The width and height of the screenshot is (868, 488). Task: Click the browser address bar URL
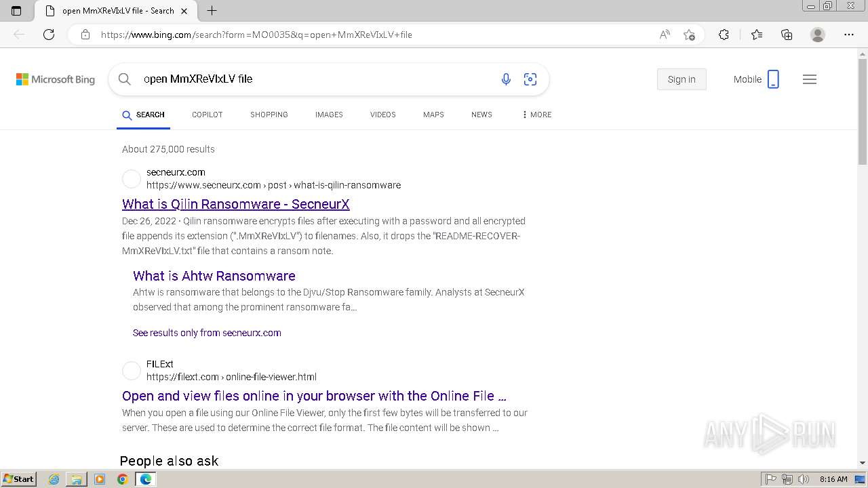pos(256,35)
